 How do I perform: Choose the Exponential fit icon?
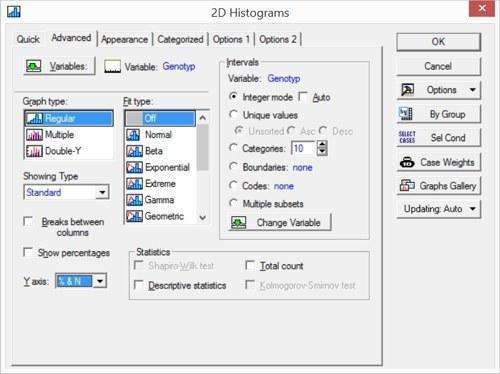[x=134, y=167]
